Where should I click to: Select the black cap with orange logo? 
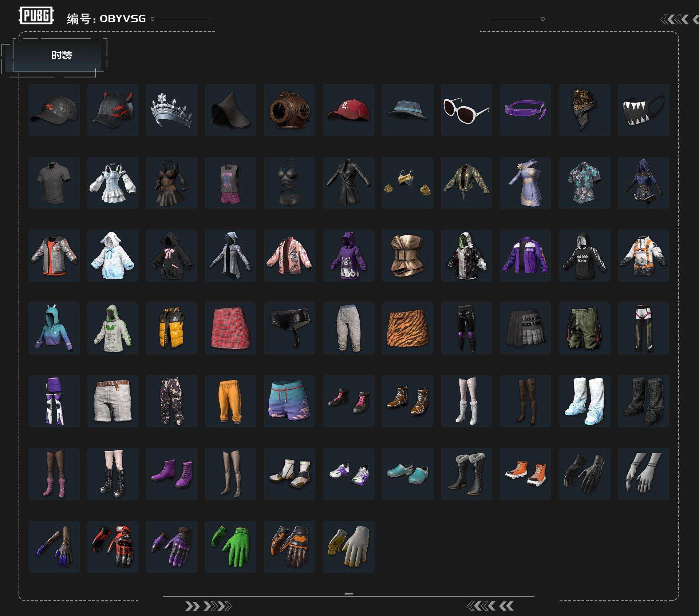pos(54,110)
